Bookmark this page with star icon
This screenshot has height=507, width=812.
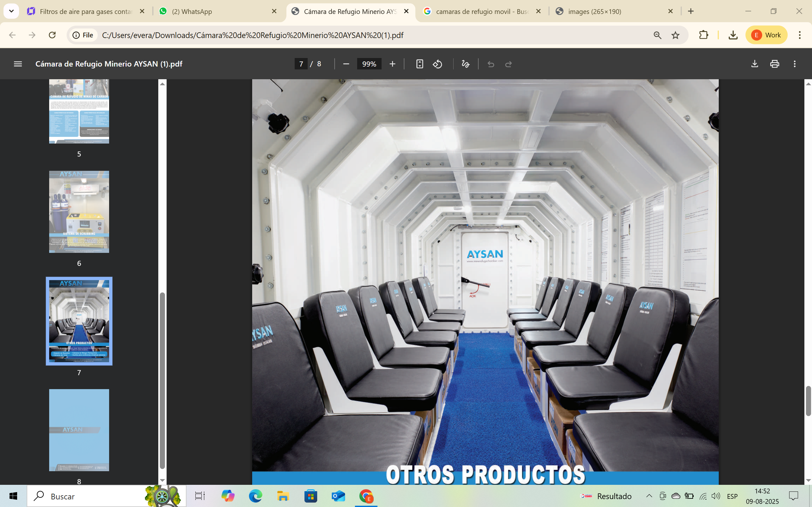click(x=675, y=35)
